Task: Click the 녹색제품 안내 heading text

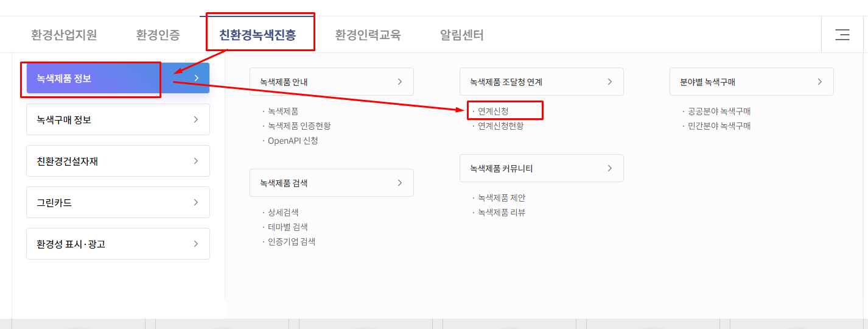Action: coord(284,82)
